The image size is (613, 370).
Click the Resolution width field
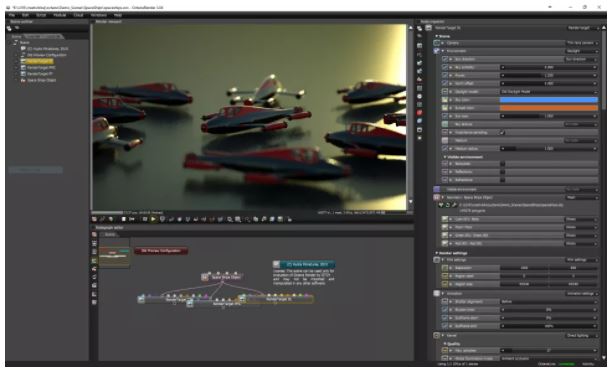coord(524,268)
